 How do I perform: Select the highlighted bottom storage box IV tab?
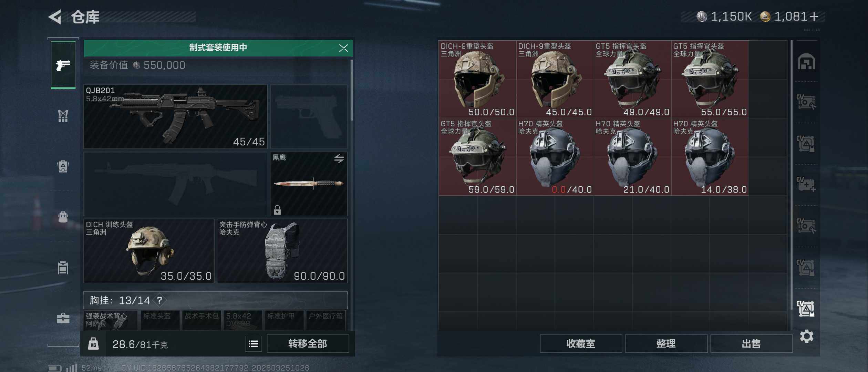(x=806, y=308)
